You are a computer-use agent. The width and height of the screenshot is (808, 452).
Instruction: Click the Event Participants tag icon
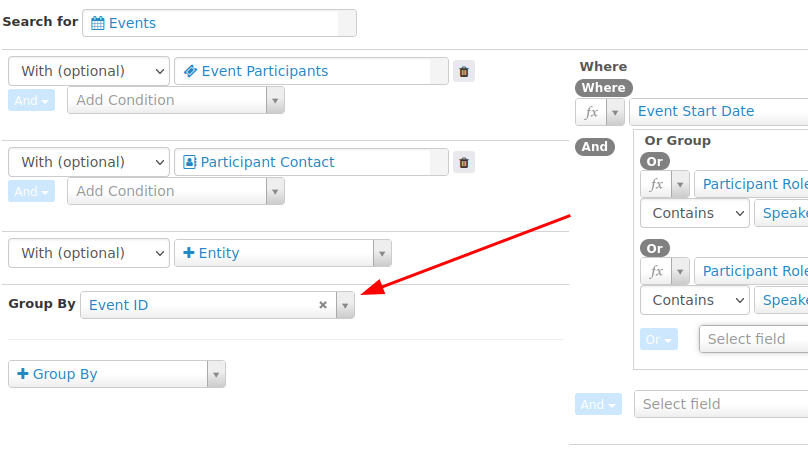[x=191, y=71]
